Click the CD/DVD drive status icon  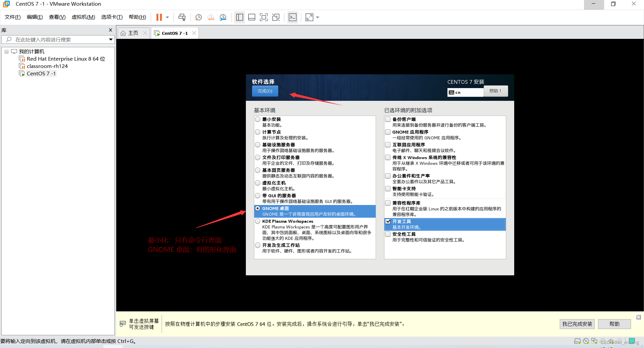click(x=586, y=341)
